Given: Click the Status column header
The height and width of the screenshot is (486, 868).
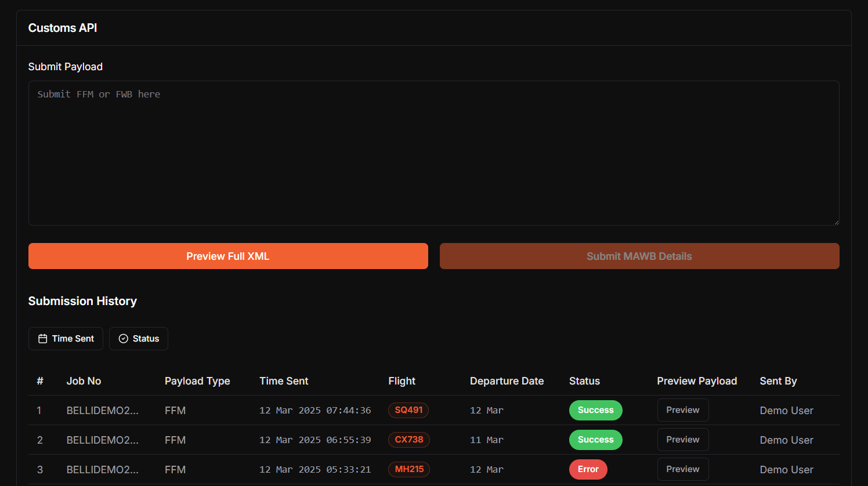Looking at the screenshot, I should 584,381.
